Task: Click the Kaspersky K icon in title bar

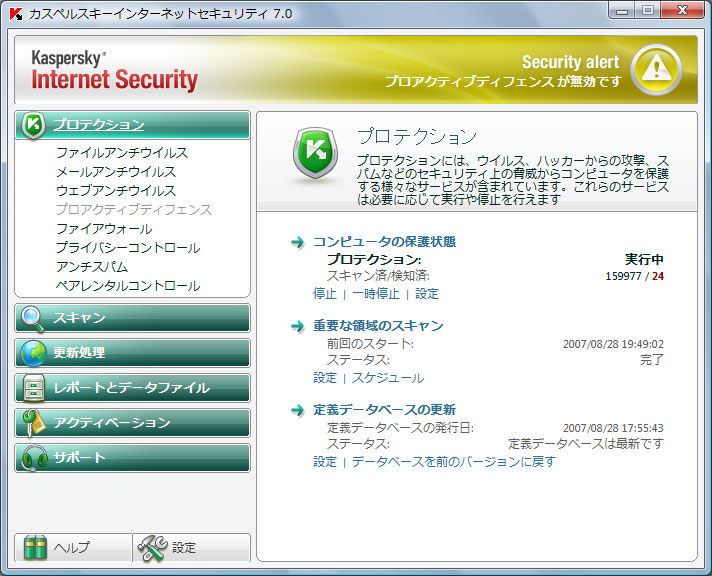Action: (x=16, y=14)
